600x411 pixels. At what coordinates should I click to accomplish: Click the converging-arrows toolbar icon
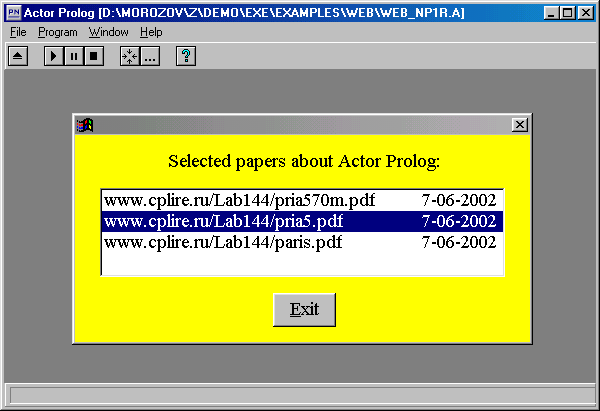[130, 56]
